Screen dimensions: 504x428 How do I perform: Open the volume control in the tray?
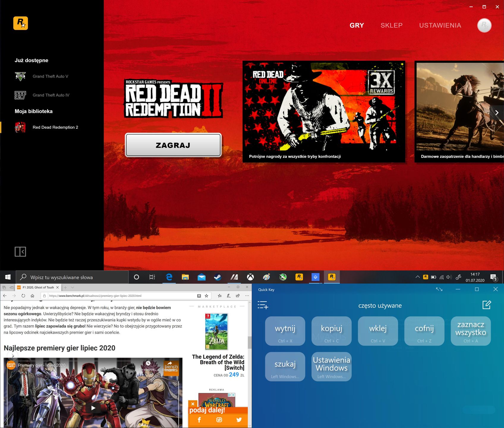pos(449,277)
